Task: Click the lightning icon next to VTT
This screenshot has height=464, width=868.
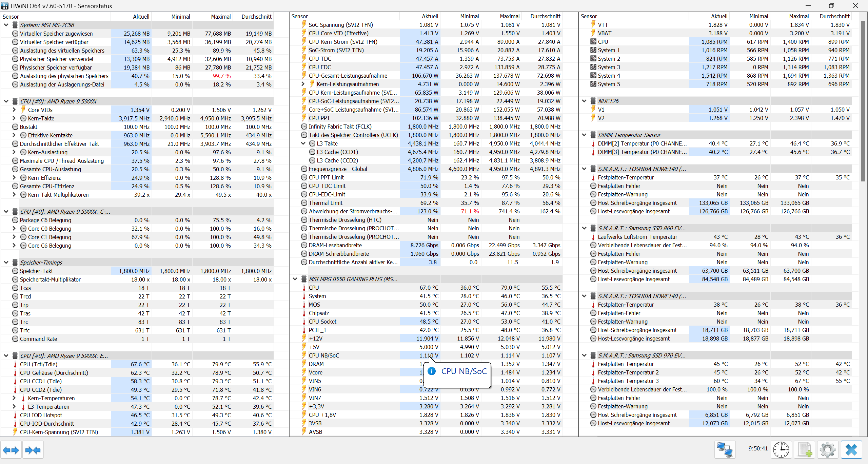Action: 593,24
